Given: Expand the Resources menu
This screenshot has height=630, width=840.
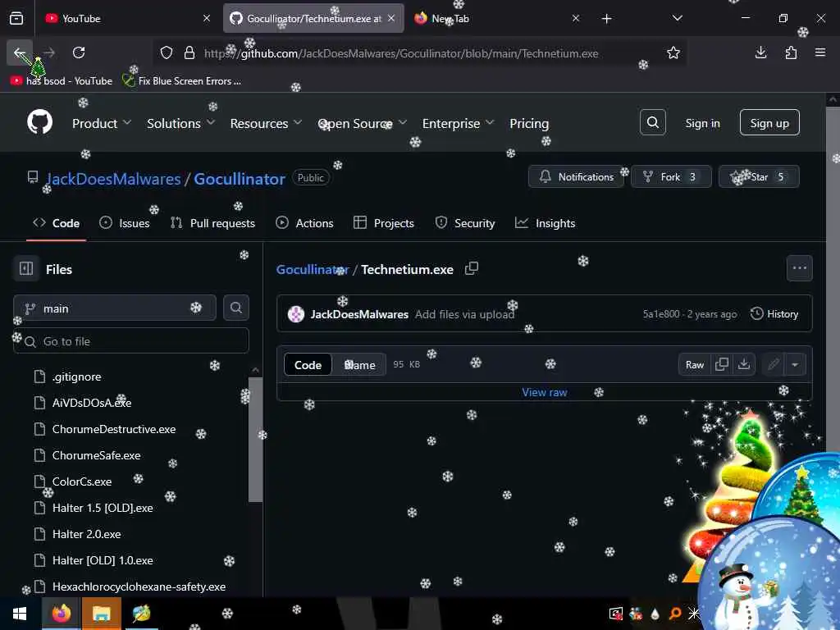Looking at the screenshot, I should [266, 123].
